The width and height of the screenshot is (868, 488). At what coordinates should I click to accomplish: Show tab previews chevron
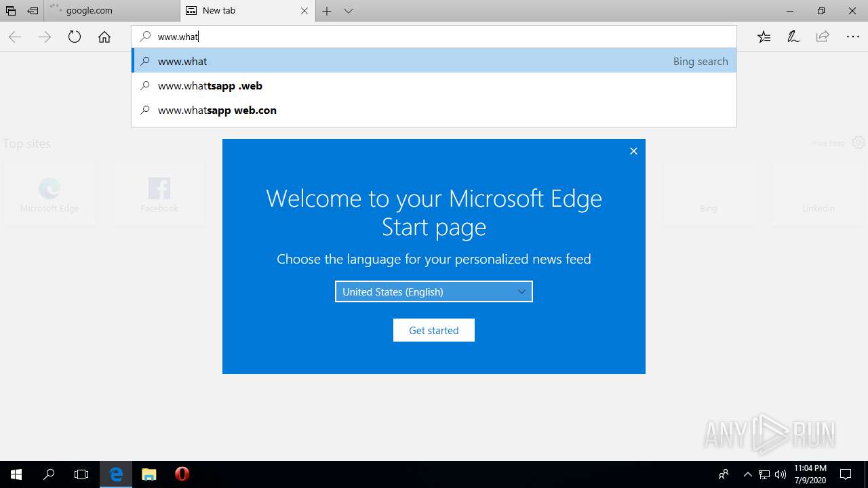[x=349, y=11]
